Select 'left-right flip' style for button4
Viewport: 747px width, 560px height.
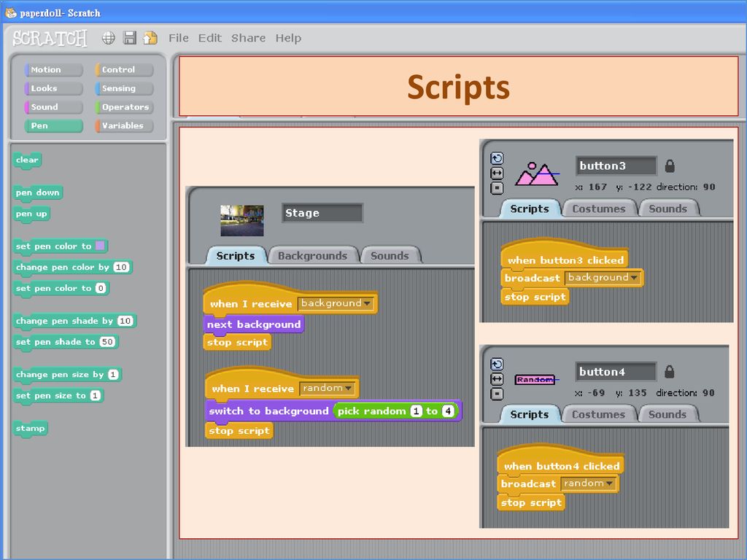pyautogui.click(x=497, y=379)
